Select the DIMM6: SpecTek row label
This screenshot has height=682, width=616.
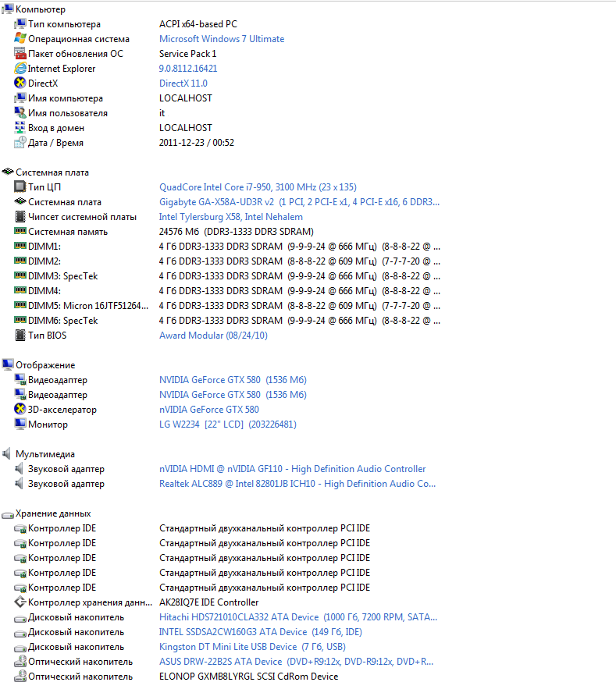tap(63, 321)
